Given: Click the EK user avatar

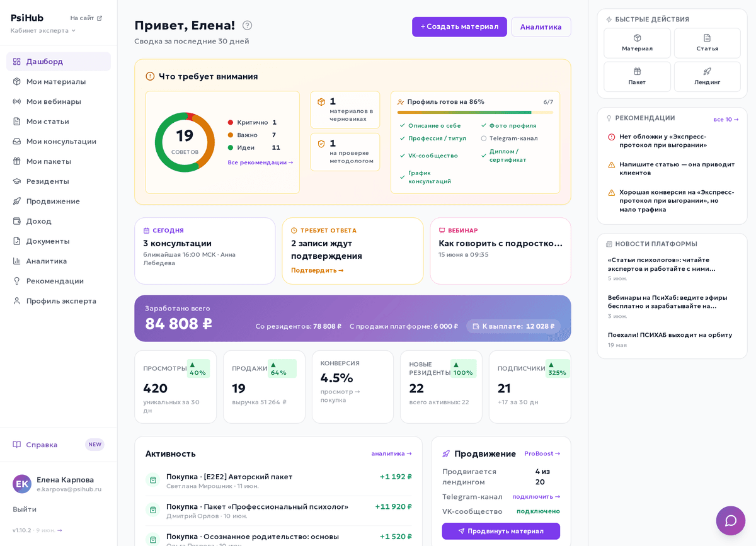Looking at the screenshot, I should coord(22,484).
